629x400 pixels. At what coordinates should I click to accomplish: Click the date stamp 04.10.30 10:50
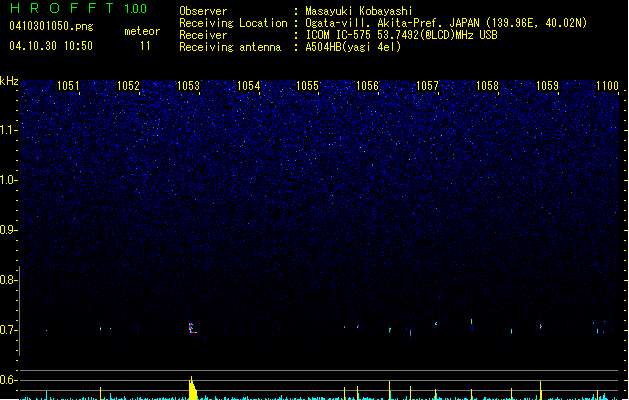(x=51, y=46)
